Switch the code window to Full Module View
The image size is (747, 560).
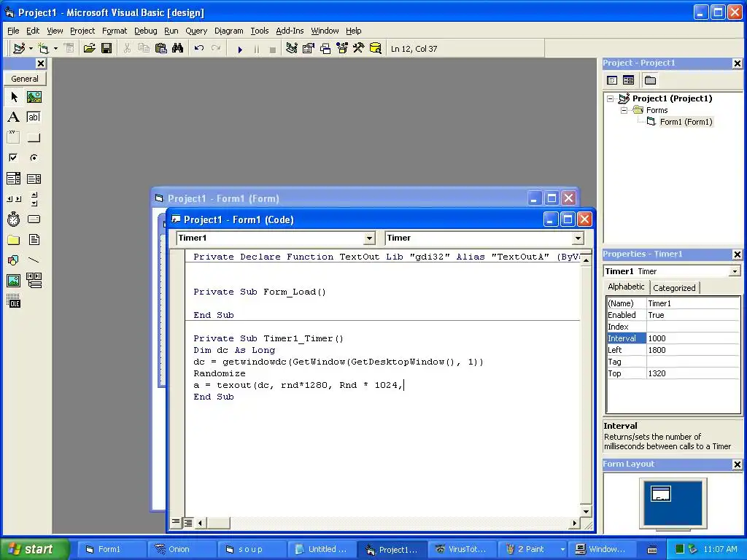(x=188, y=523)
